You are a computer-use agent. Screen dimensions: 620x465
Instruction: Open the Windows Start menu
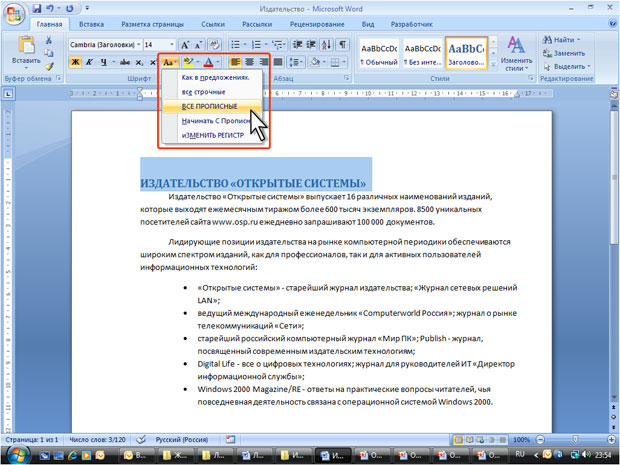18,454
